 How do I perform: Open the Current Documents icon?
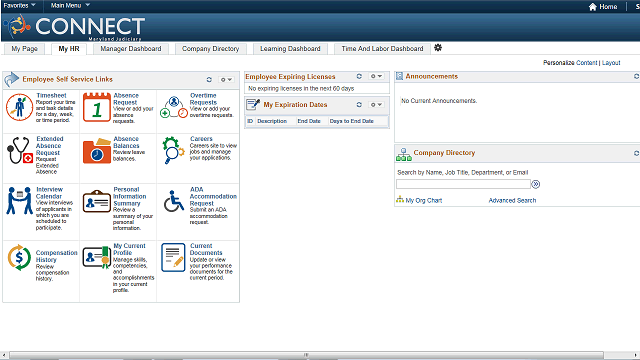[x=173, y=258]
